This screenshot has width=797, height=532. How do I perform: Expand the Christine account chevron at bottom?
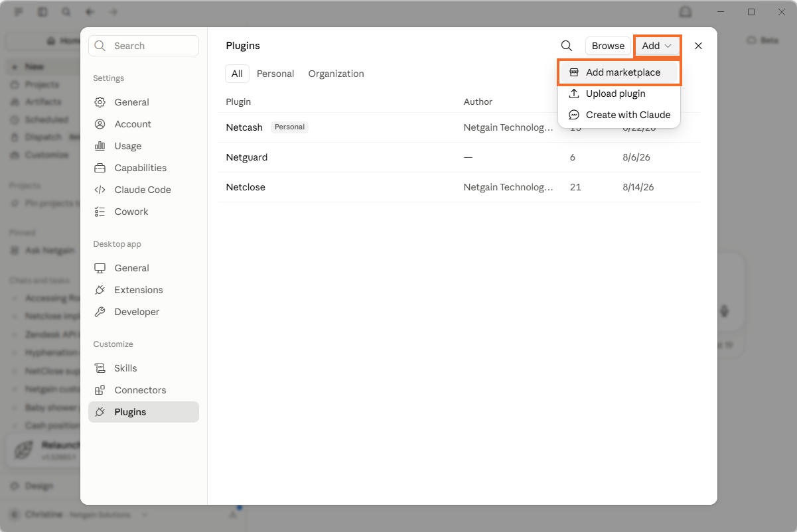pyautogui.click(x=145, y=515)
